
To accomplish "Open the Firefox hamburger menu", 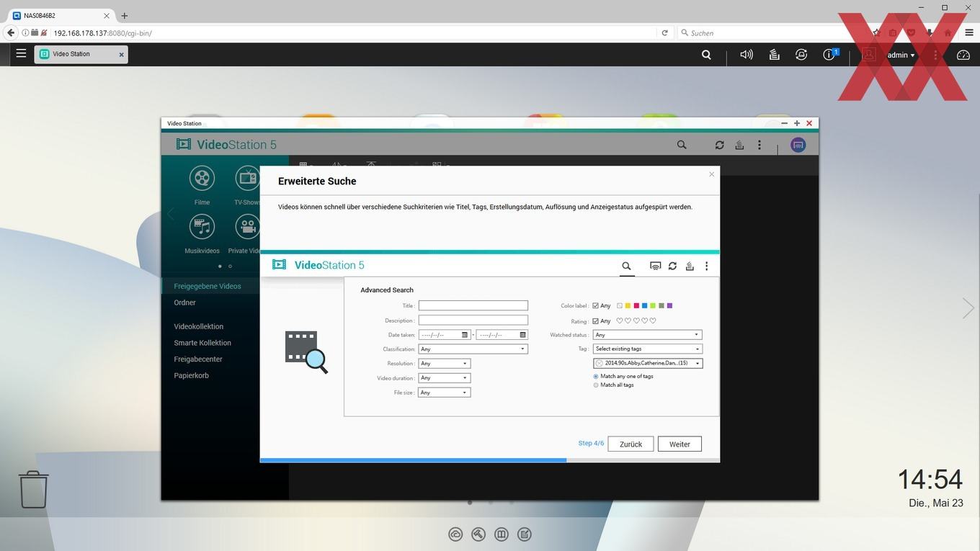I will pyautogui.click(x=968, y=32).
